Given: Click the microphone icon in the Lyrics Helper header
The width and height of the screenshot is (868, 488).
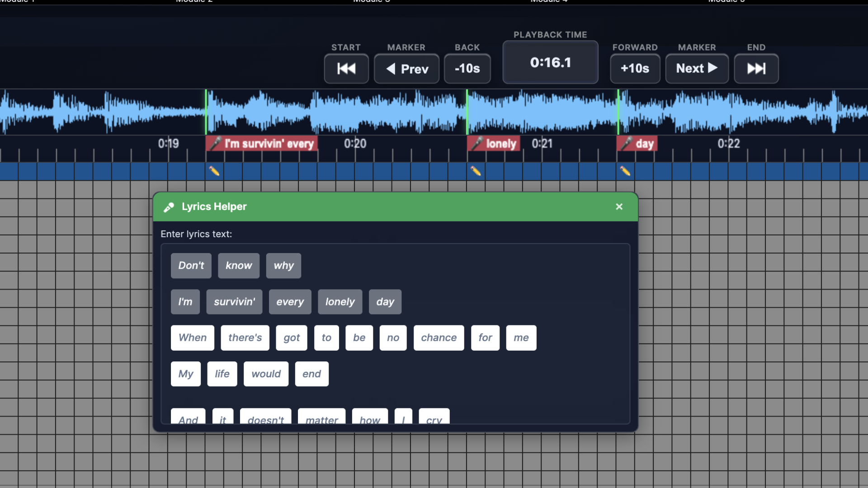Looking at the screenshot, I should click(x=169, y=207).
